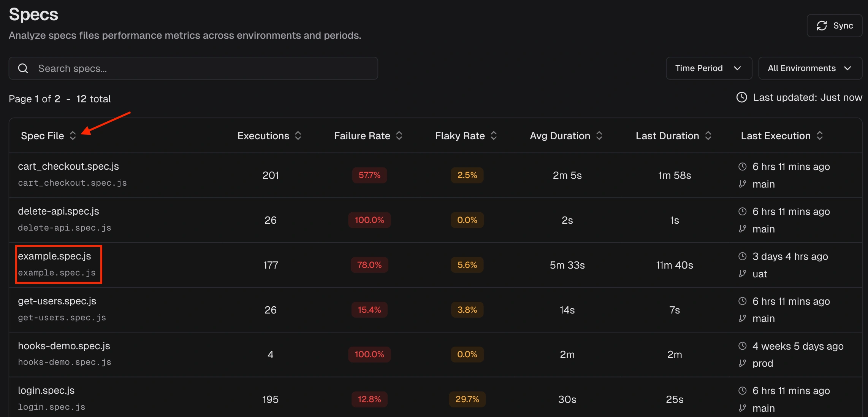Click the 29.7% flaky rate badge

coord(467,399)
